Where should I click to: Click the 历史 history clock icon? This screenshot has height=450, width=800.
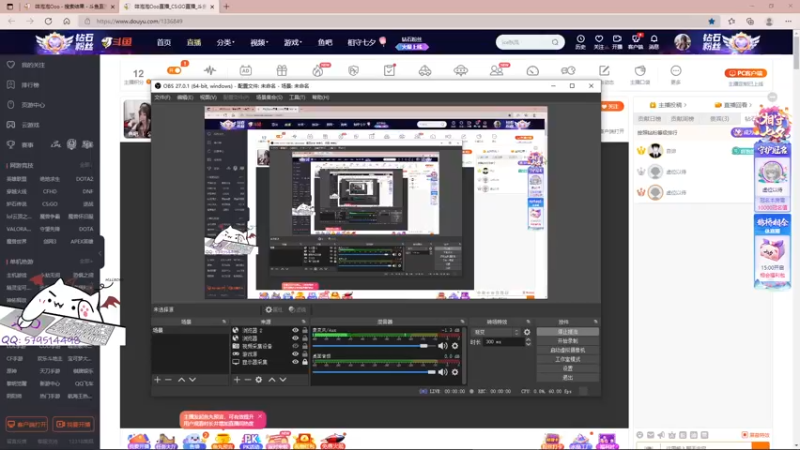pos(581,39)
